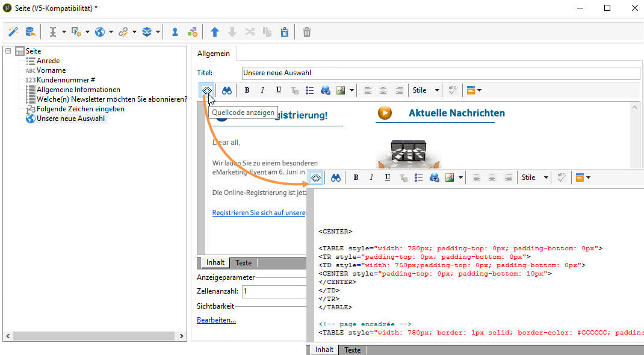Click the Bearbeiten... link under Sichtbarkeit
This screenshot has width=644, height=355.
point(216,320)
